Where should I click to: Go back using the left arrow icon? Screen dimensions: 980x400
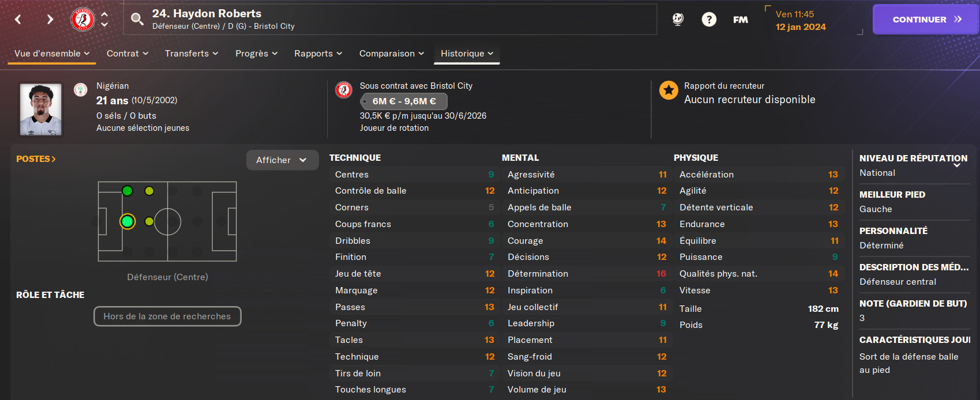18,20
